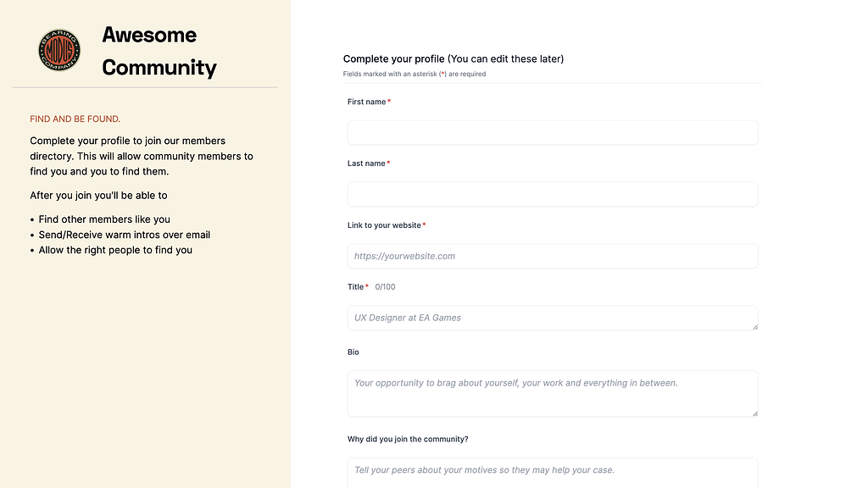868x488 pixels.
Task: Click the Bio label
Action: click(x=353, y=352)
